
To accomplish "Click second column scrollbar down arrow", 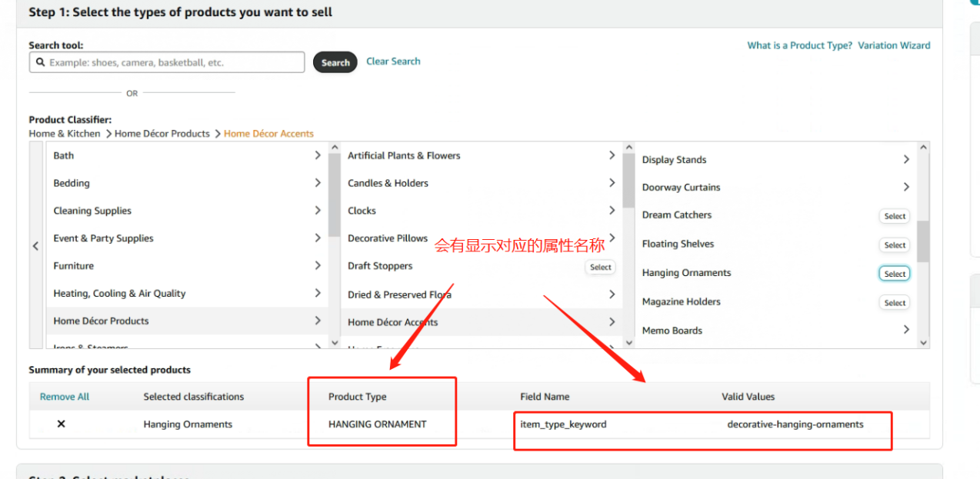I will (628, 343).
